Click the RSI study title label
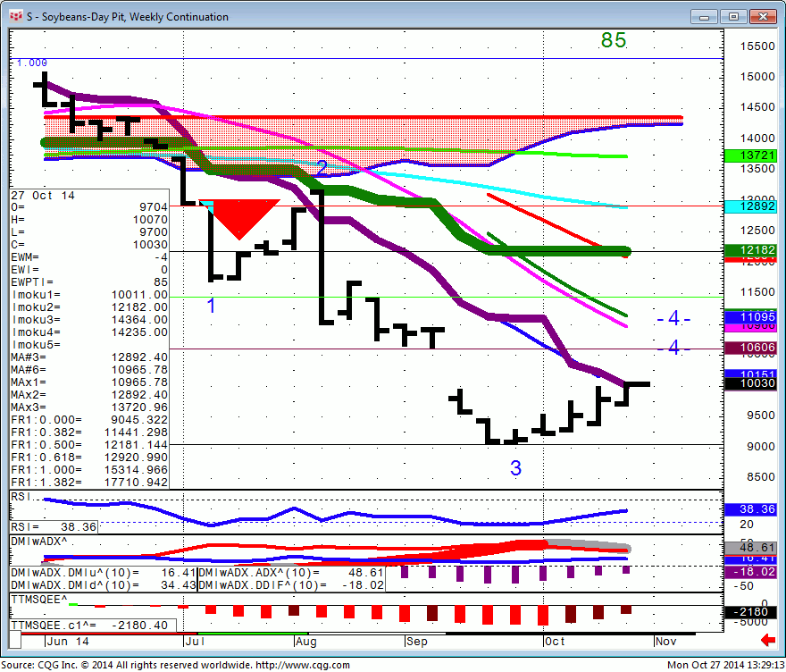The height and width of the screenshot is (672, 786). coord(21,497)
